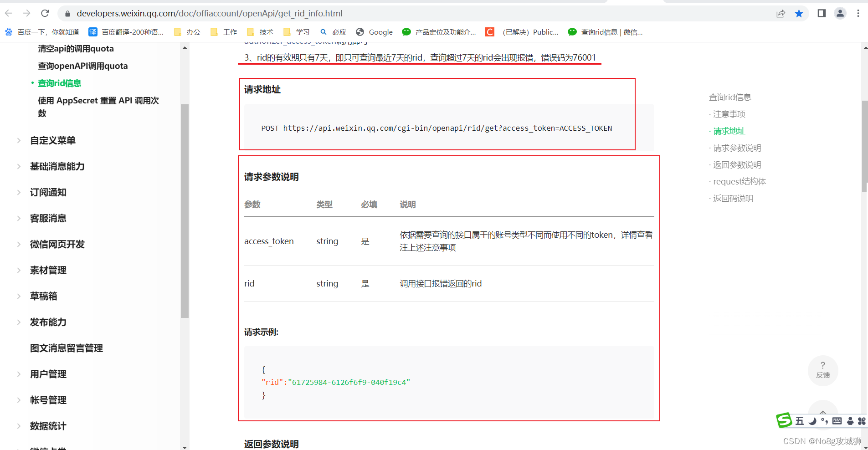Open the 必应 bookmark

coord(333,32)
